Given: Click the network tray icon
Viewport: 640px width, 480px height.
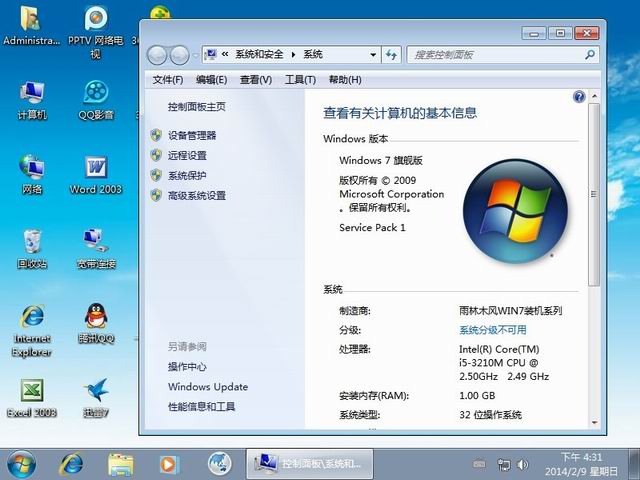Looking at the screenshot, I should click(x=504, y=464).
